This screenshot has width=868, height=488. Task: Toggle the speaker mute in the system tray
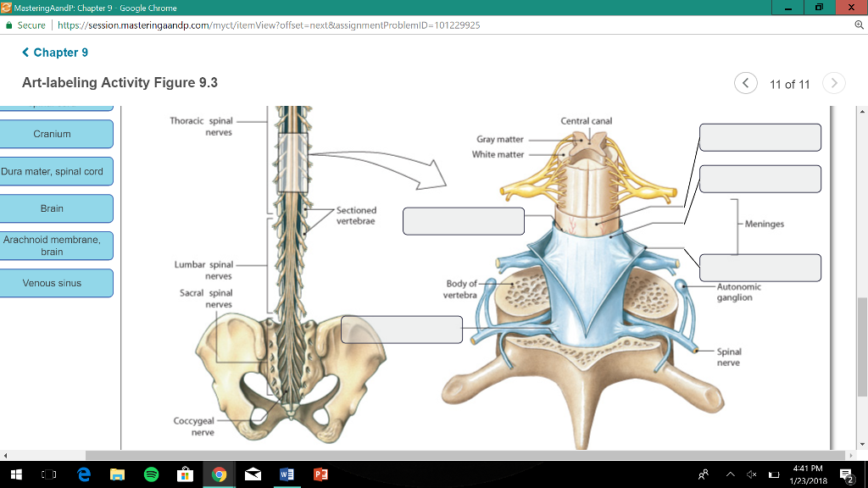pos(753,474)
